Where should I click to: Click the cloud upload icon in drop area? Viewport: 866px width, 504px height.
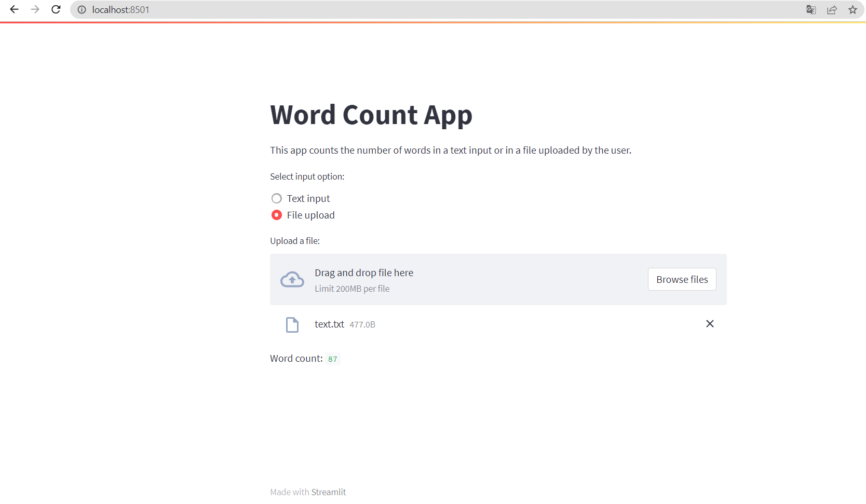pos(292,279)
